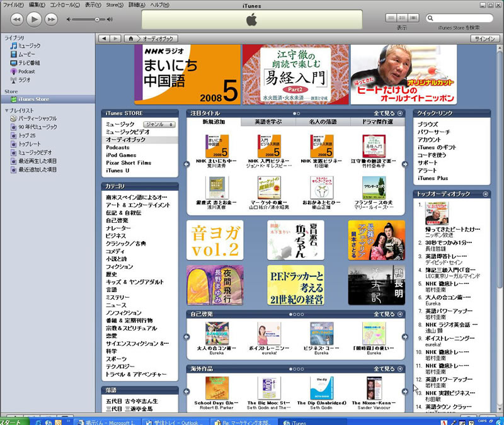Screen dimensions: 504x425
Task: Go back with the store back arrow
Action: (104, 38)
